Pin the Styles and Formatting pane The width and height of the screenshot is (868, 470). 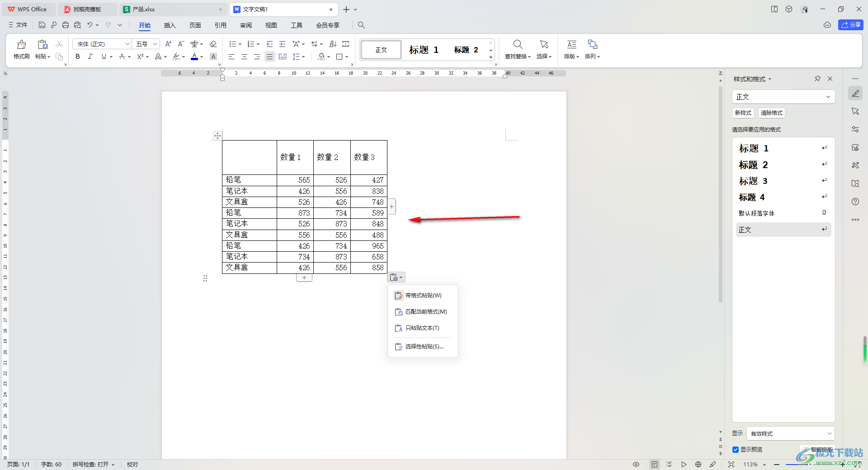point(817,79)
